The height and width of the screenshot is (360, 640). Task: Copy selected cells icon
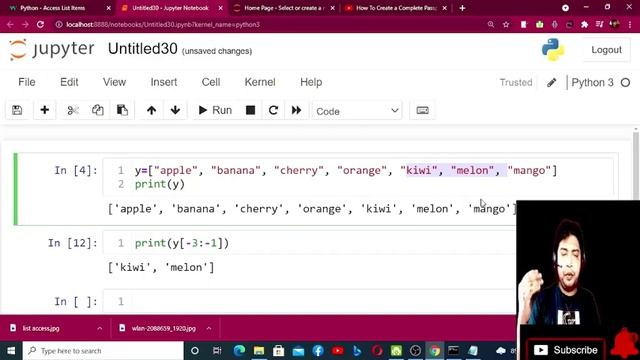98,110
